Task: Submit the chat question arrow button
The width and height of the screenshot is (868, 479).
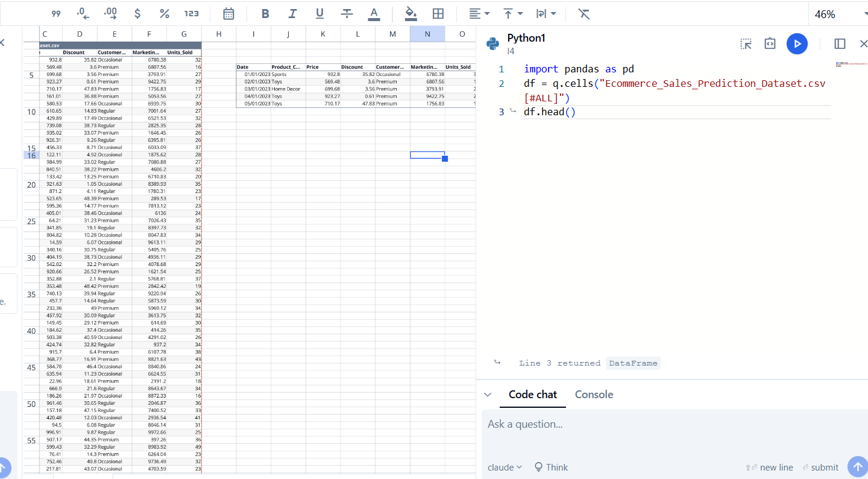Action: (857, 467)
